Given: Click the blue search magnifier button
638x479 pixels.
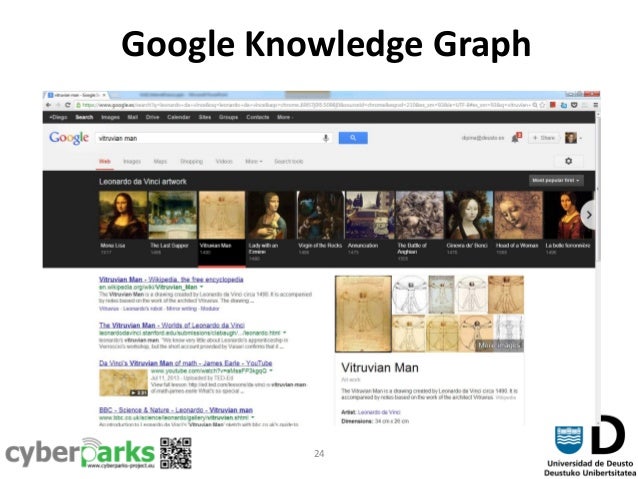Looking at the screenshot, I should tap(353, 138).
